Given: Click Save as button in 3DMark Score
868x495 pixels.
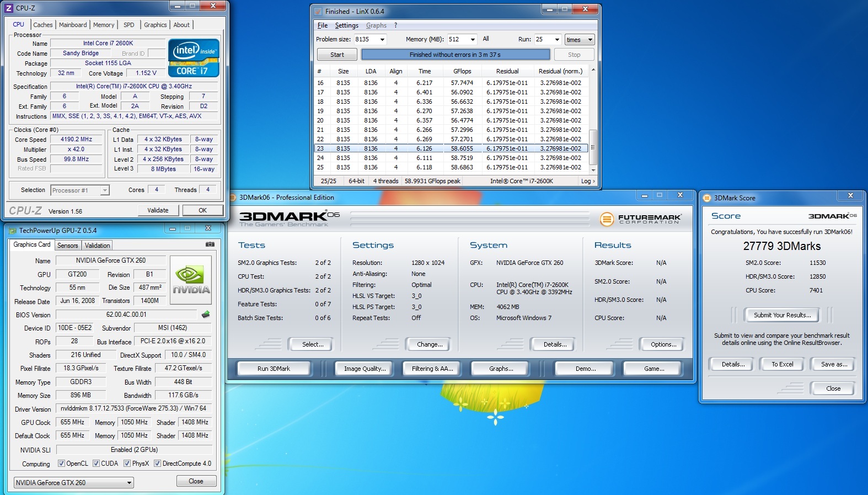Looking at the screenshot, I should (834, 364).
